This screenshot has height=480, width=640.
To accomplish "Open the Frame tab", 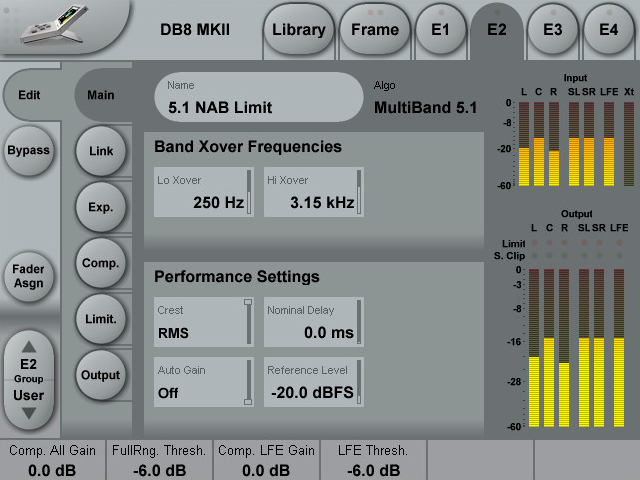I will pyautogui.click(x=375, y=29).
